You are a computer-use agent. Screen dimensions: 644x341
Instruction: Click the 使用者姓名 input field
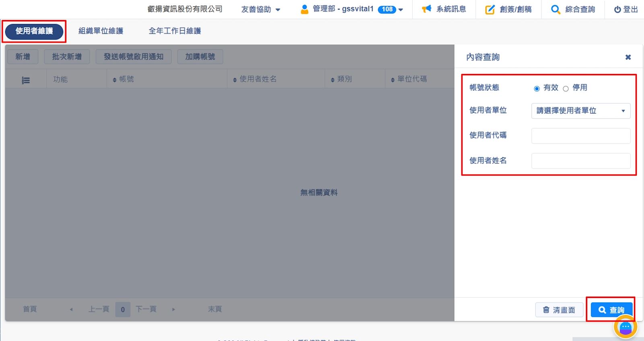pos(580,161)
